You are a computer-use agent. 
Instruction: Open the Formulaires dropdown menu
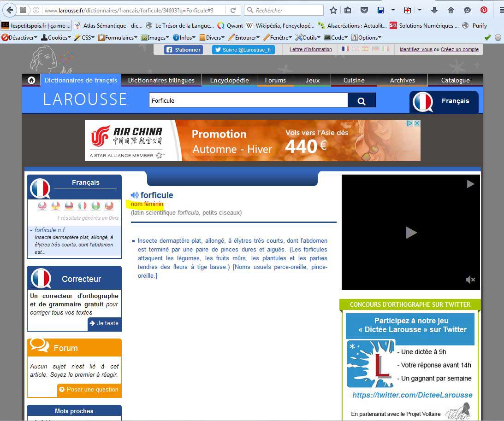pos(118,38)
